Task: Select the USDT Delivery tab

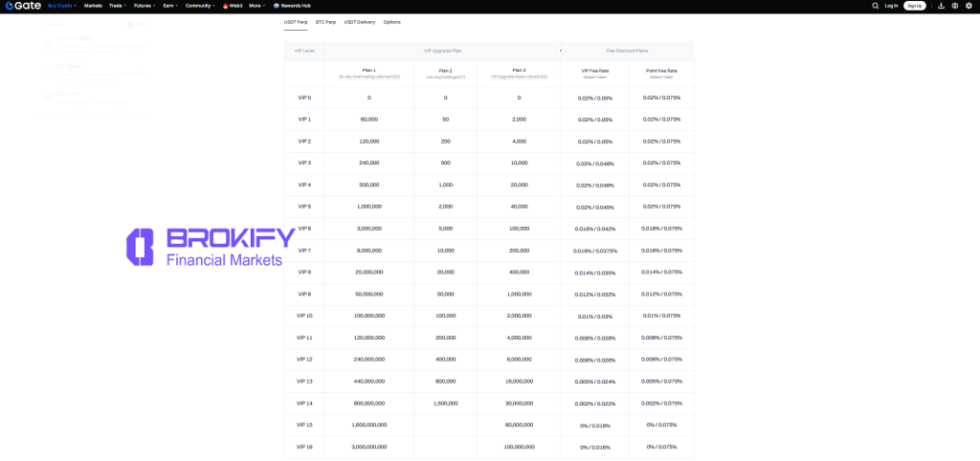Action: click(x=360, y=21)
